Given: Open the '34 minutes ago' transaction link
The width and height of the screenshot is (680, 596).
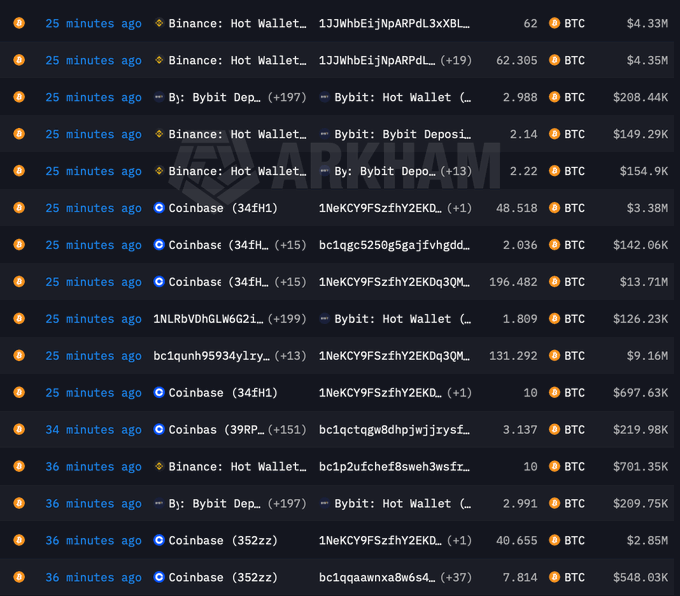Looking at the screenshot, I should [x=93, y=429].
